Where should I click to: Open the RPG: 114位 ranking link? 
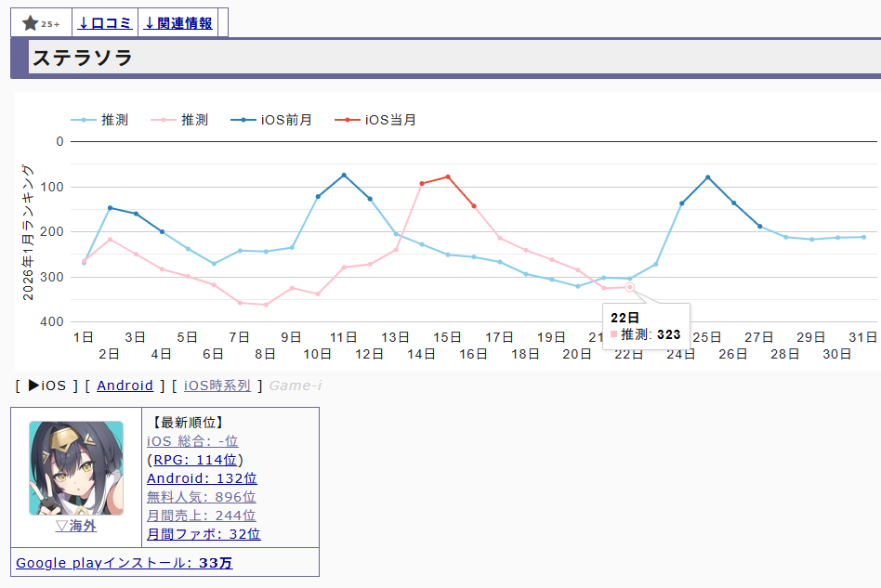[x=196, y=460]
